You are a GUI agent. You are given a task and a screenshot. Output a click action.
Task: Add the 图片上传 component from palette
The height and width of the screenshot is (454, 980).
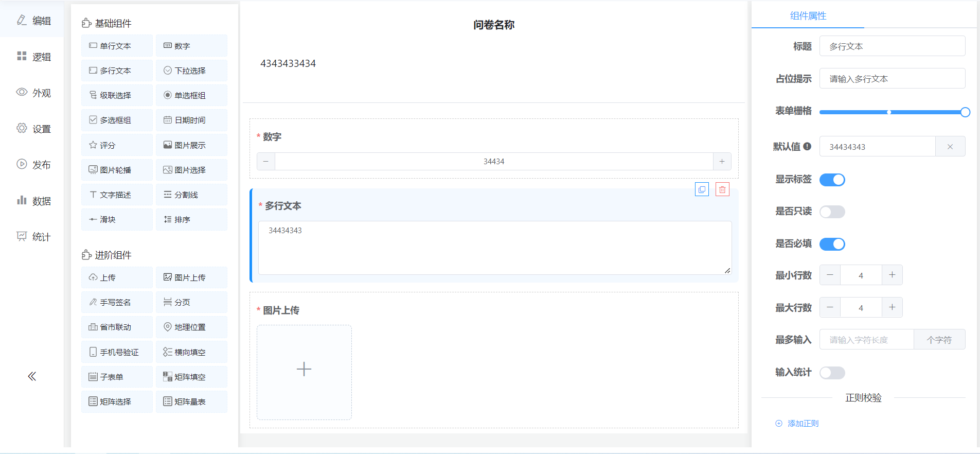click(191, 277)
